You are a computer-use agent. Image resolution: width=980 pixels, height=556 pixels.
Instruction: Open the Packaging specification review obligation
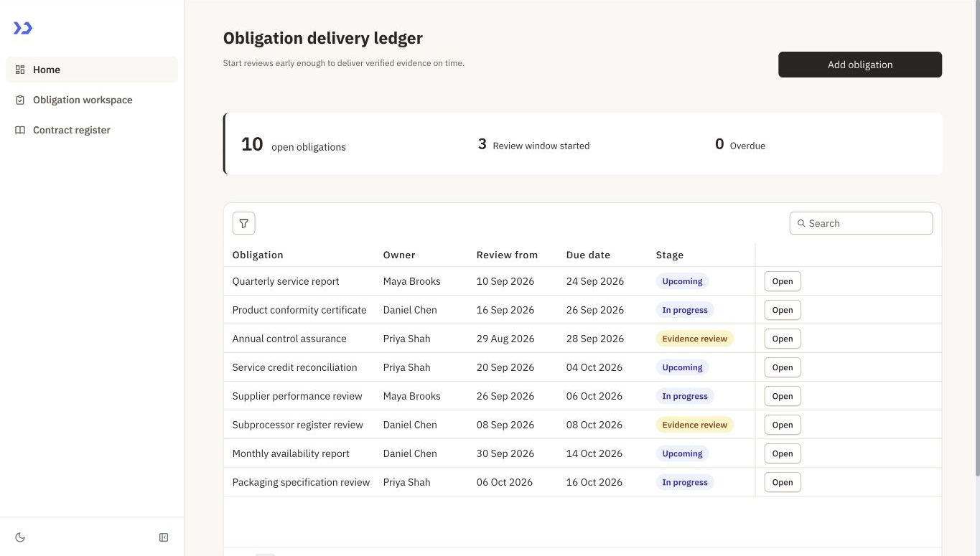[x=783, y=482]
